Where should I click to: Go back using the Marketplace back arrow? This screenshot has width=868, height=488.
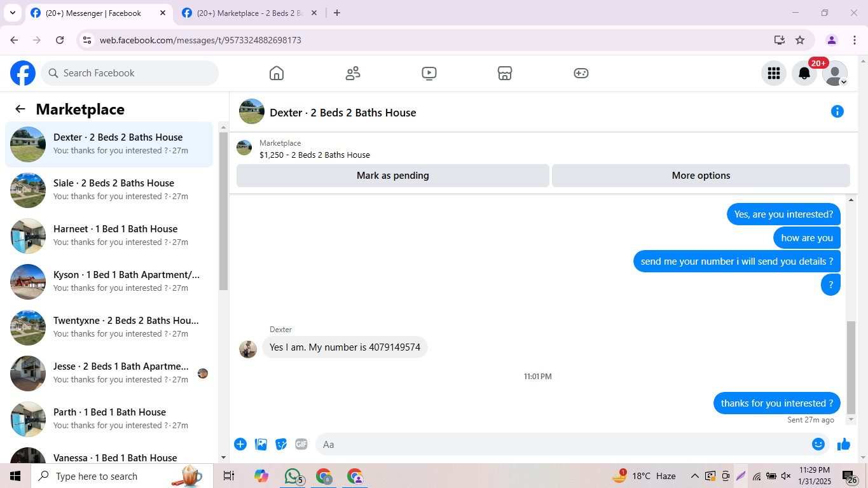pyautogui.click(x=20, y=109)
